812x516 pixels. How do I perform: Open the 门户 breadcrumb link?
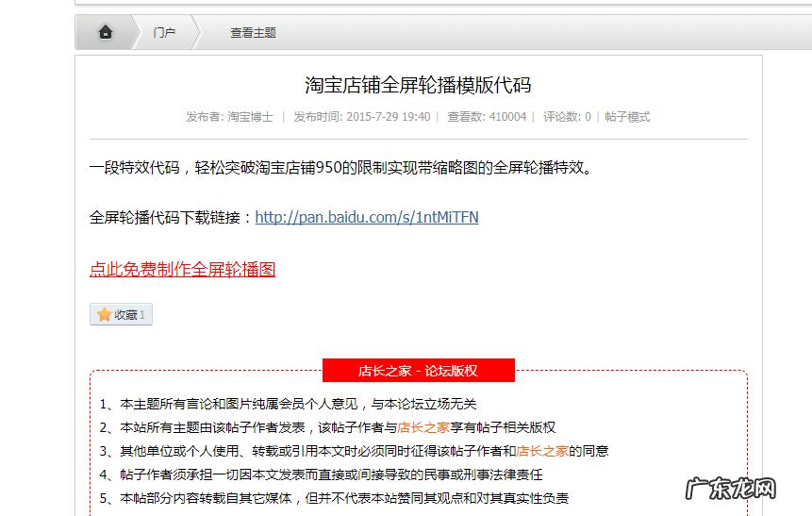[164, 33]
